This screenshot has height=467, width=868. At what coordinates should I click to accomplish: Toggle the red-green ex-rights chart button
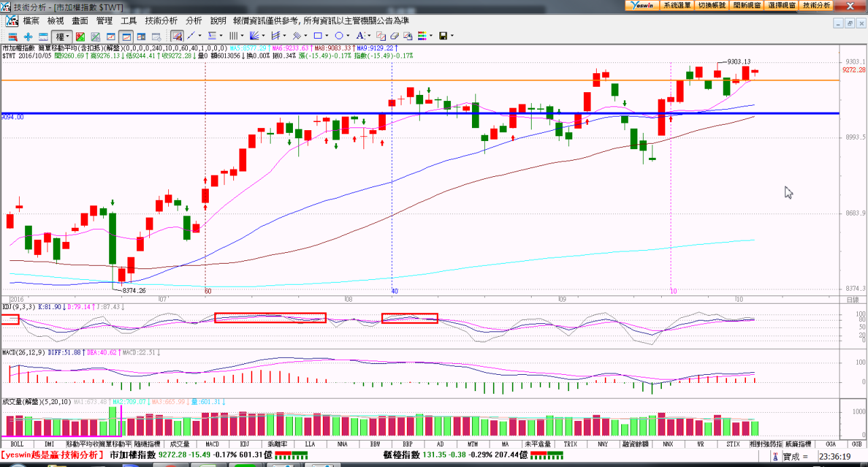pos(80,36)
